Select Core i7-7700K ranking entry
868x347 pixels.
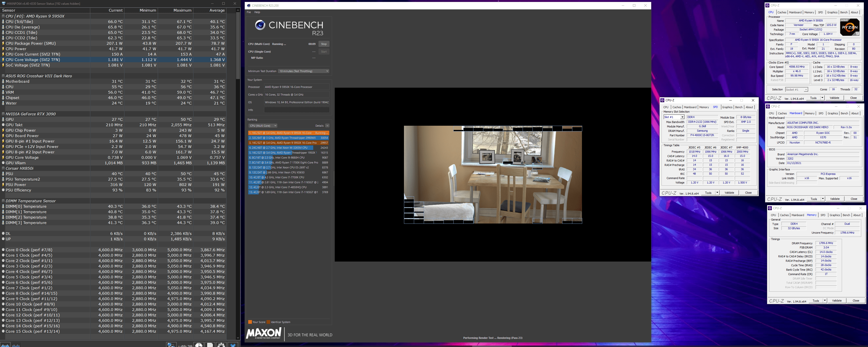[289, 177]
